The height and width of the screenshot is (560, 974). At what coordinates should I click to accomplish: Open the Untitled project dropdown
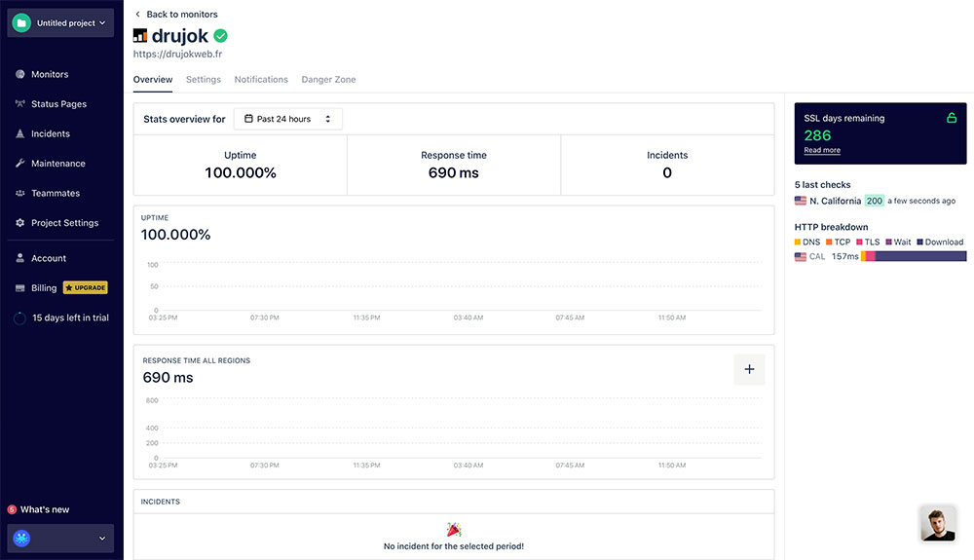[60, 23]
